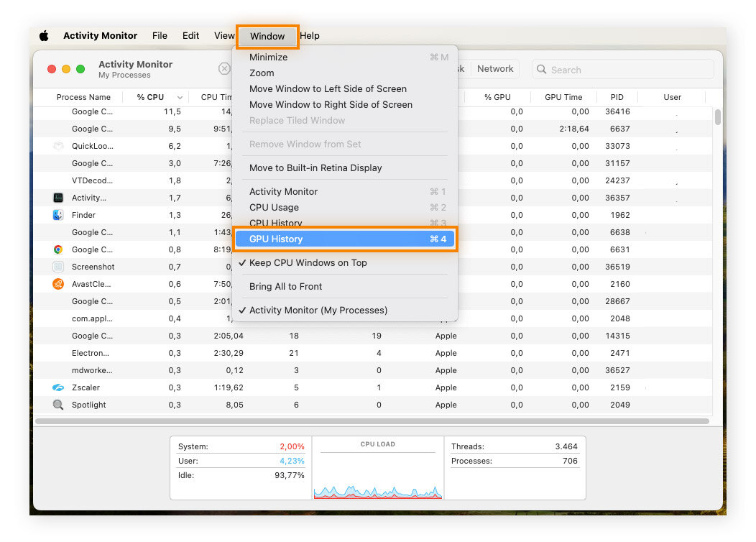Click PID value 1962
This screenshot has height=542, width=756.
(x=620, y=215)
